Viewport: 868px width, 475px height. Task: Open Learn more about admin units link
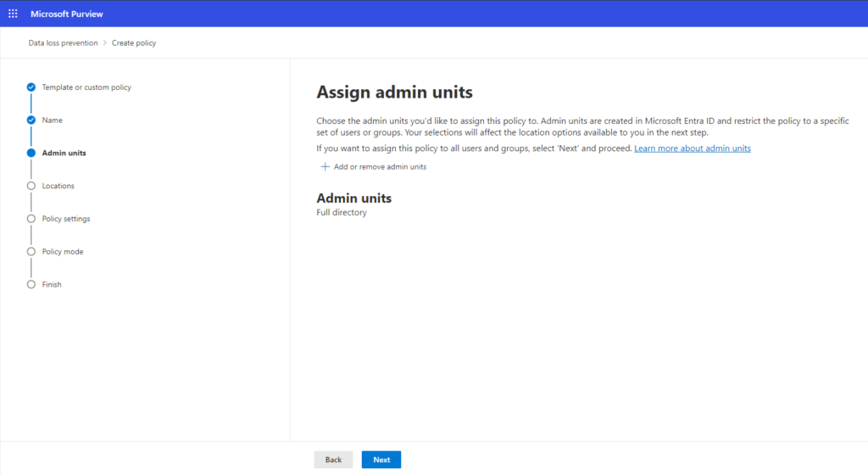pyautogui.click(x=692, y=148)
